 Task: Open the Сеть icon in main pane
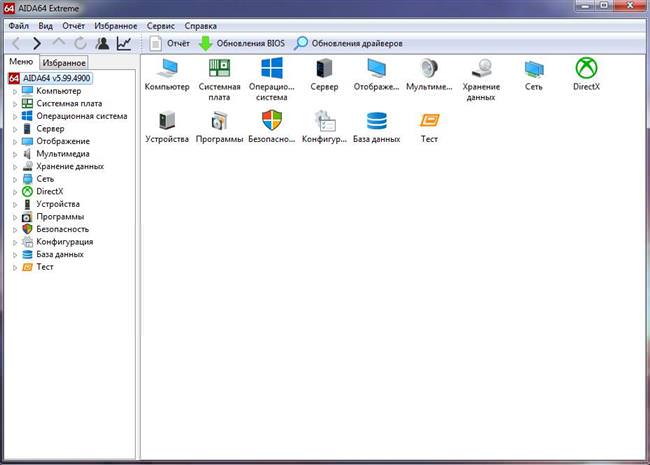tap(534, 69)
